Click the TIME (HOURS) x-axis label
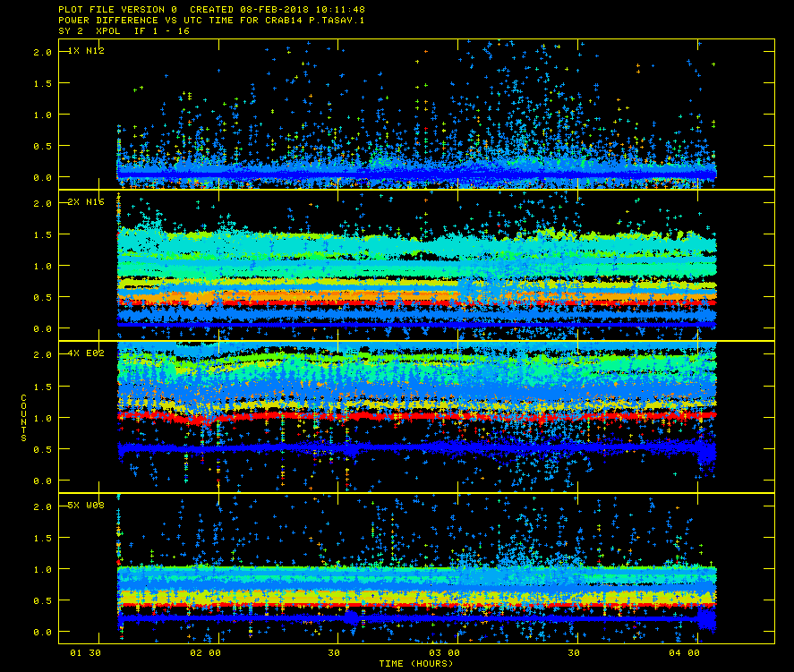This screenshot has width=794, height=672. (414, 664)
